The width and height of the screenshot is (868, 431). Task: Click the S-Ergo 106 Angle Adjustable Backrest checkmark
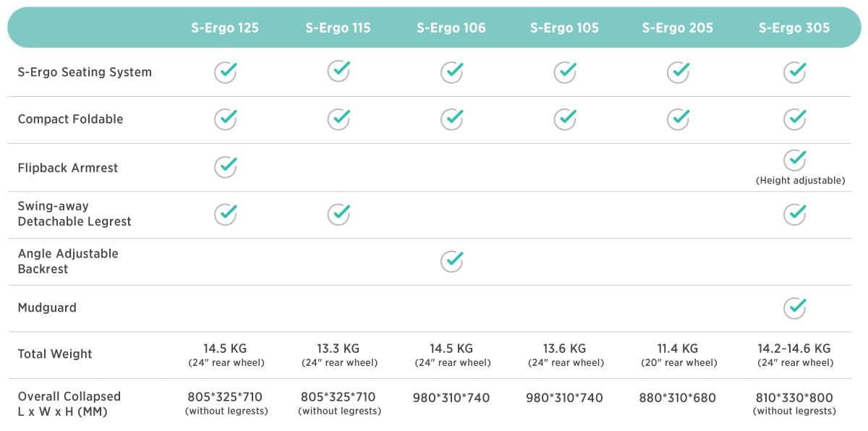click(453, 260)
